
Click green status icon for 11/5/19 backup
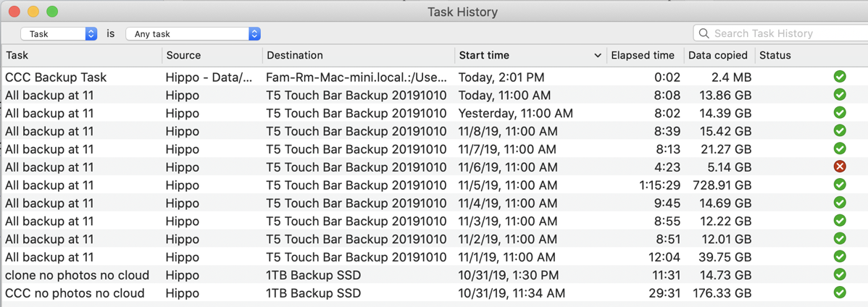coord(840,185)
